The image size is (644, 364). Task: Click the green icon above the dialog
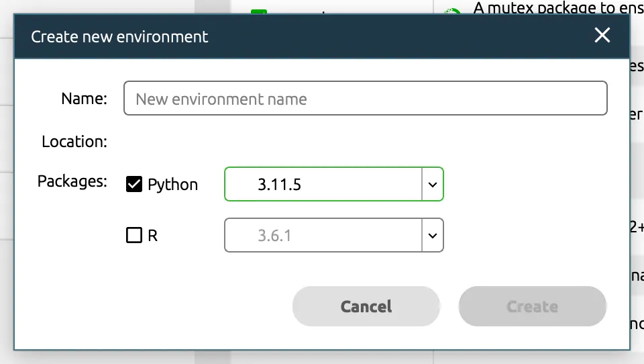tap(259, 12)
